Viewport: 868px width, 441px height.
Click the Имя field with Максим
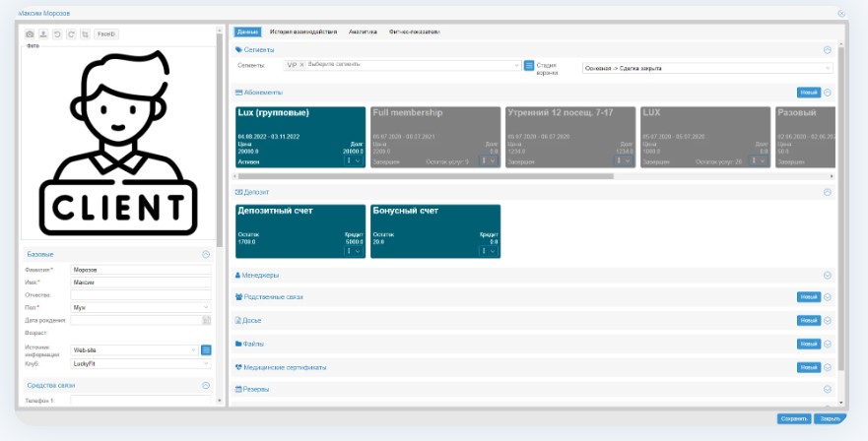[x=141, y=283]
